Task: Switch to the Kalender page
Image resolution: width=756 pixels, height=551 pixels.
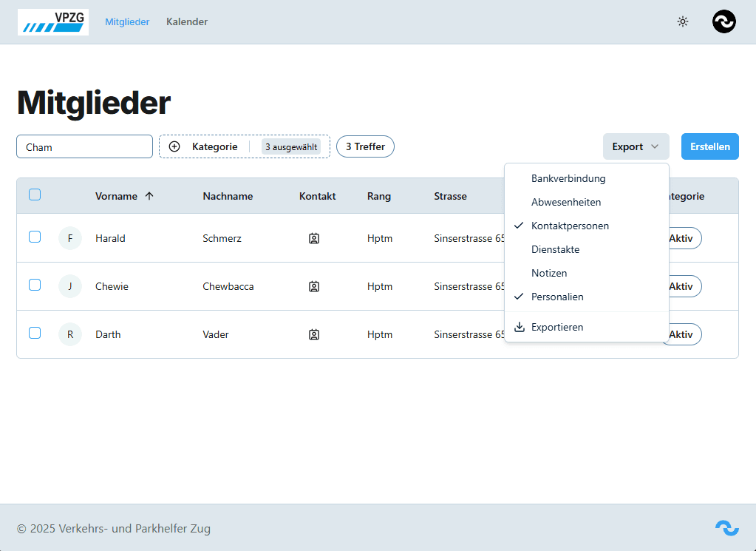Action: [x=187, y=21]
